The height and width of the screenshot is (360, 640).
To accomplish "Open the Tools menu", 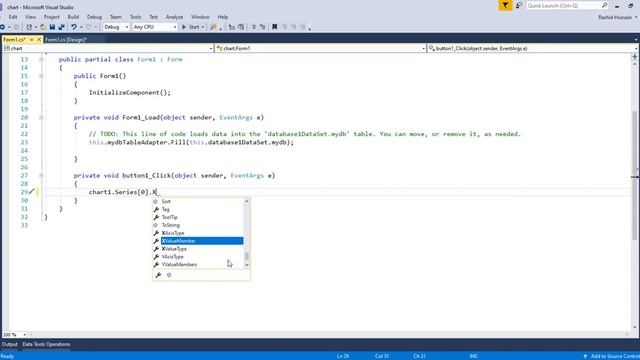I will [136, 17].
